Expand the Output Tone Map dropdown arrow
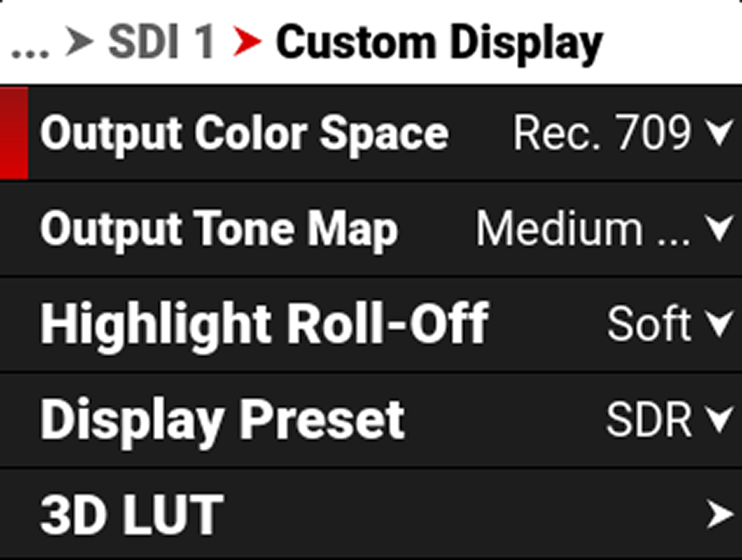The height and width of the screenshot is (560, 742). [720, 229]
